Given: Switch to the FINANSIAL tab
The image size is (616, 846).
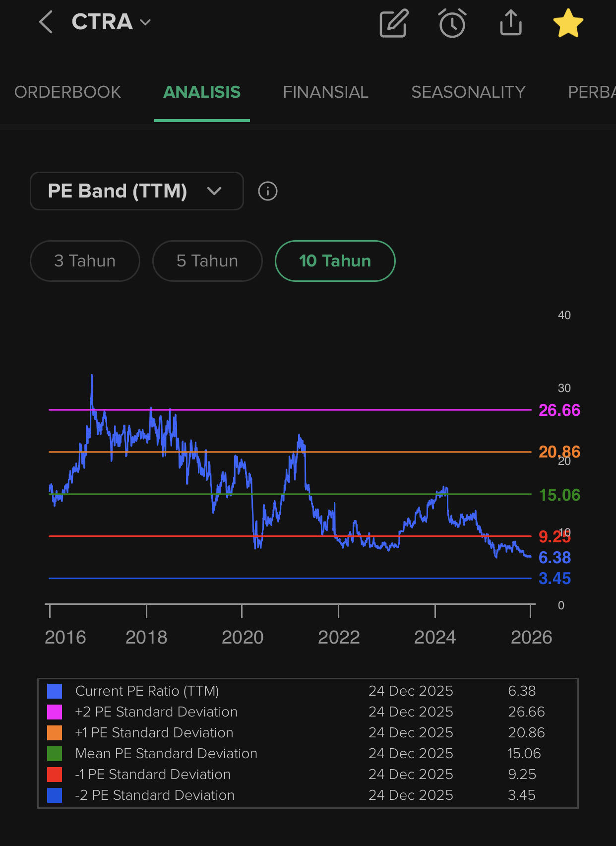Looking at the screenshot, I should 325,92.
